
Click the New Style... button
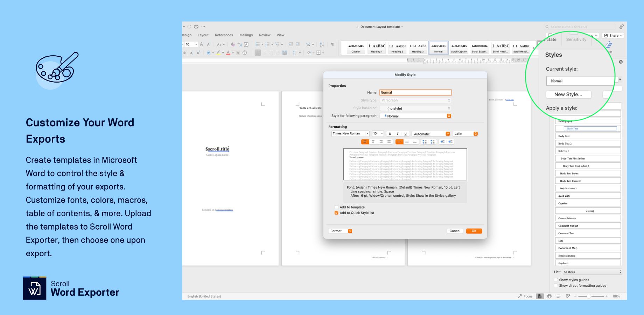(x=568, y=94)
